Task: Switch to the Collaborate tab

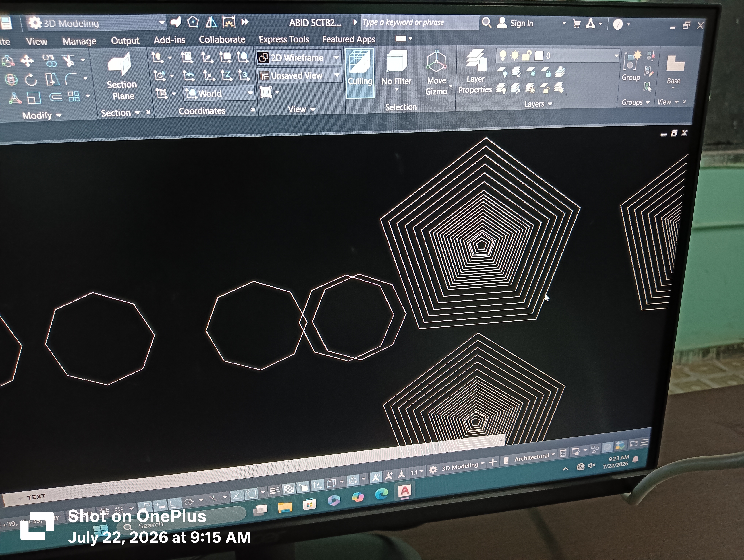Action: [222, 40]
